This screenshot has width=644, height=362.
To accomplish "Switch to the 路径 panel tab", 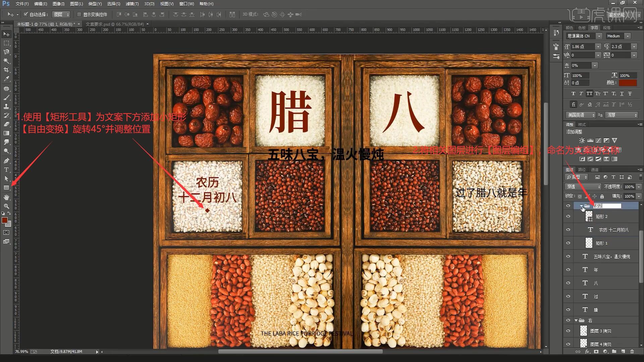I will pyautogui.click(x=582, y=170).
